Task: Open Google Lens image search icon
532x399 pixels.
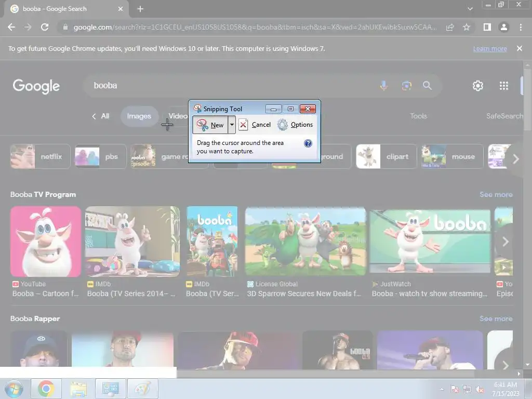Action: coord(406,86)
